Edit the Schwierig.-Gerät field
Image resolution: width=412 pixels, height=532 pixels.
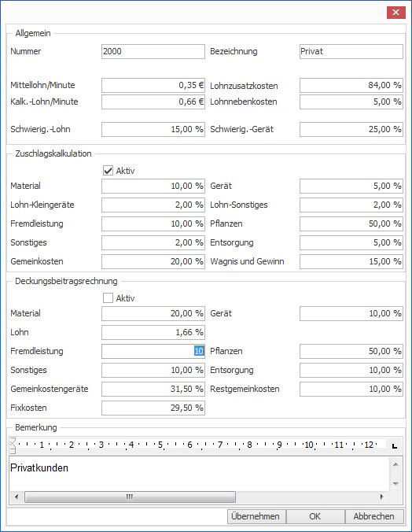click(351, 130)
